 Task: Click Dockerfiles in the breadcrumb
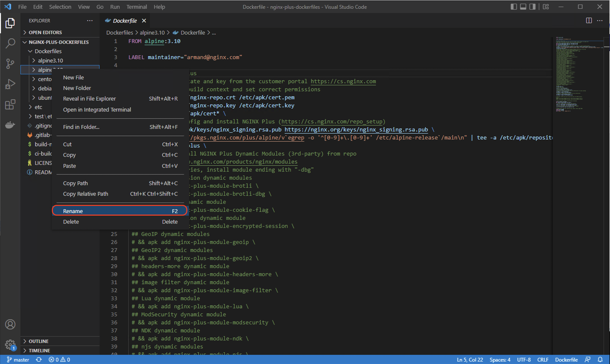[x=119, y=33]
